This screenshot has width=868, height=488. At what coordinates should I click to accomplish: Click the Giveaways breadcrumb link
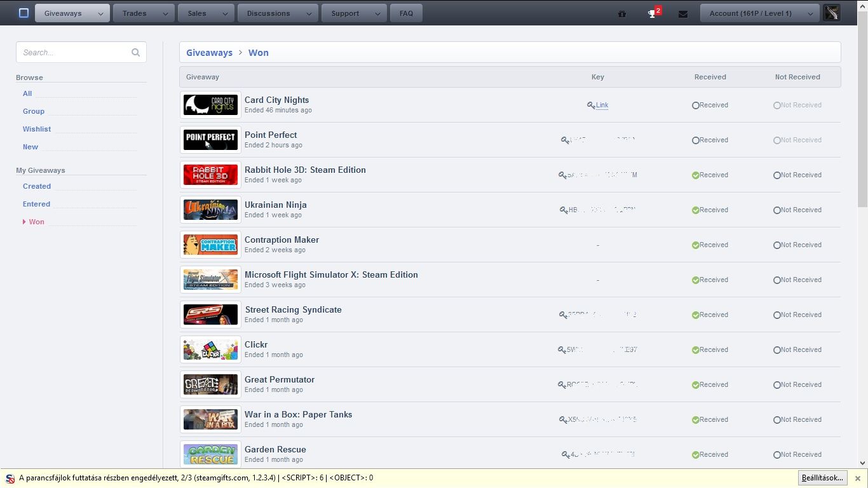(209, 53)
